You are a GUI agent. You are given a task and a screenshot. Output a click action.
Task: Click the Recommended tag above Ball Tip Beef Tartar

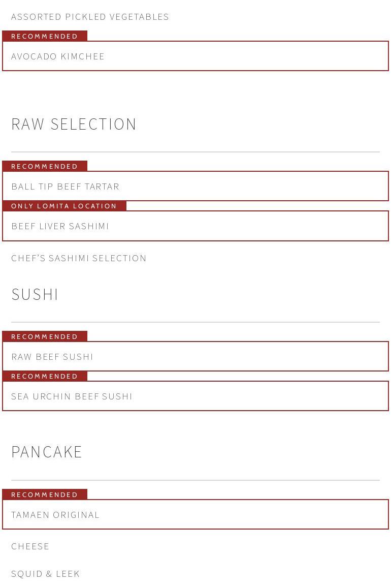[x=45, y=166]
